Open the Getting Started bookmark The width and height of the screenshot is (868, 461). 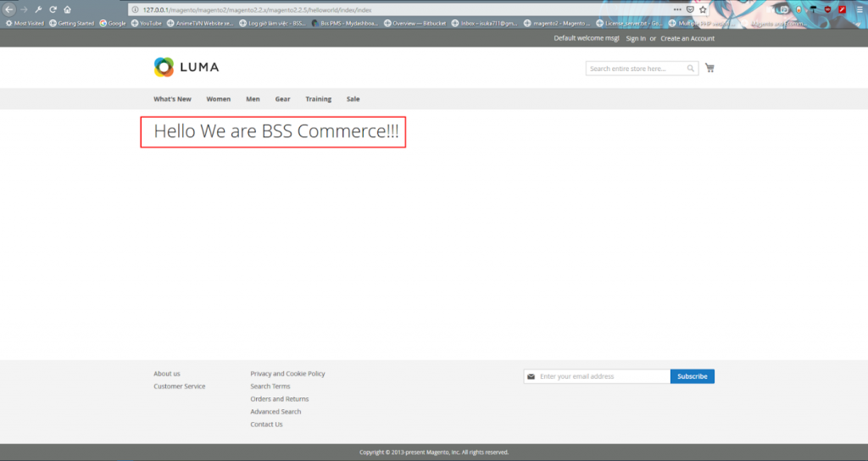71,23
